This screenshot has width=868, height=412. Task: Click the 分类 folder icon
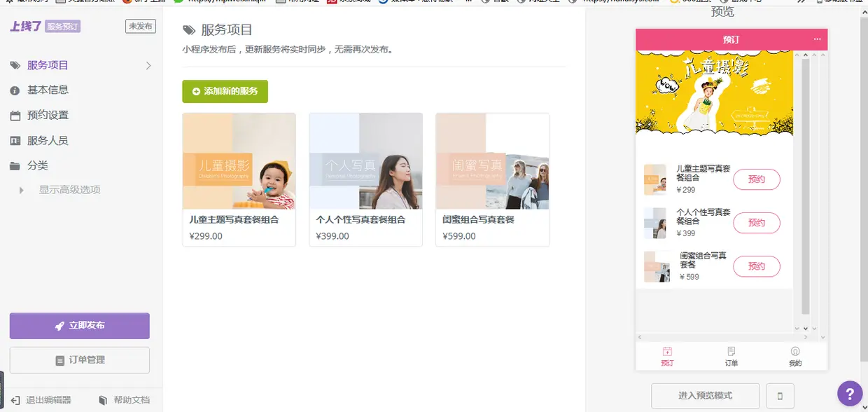click(15, 165)
